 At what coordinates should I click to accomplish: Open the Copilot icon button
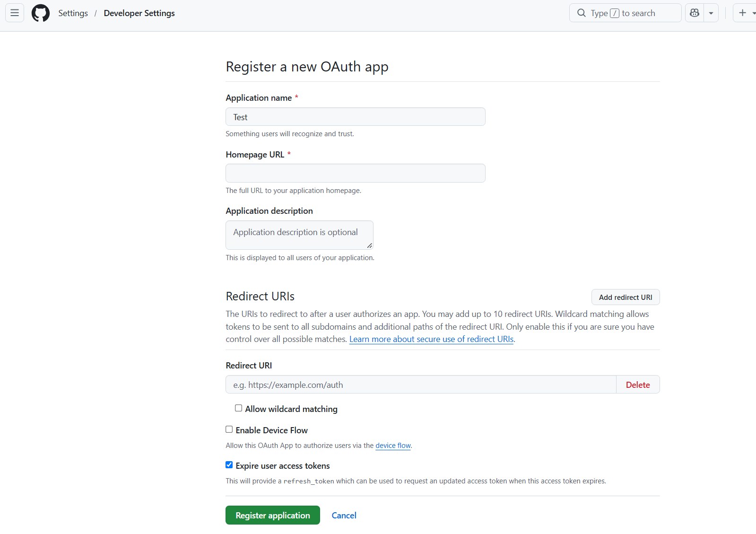(695, 13)
